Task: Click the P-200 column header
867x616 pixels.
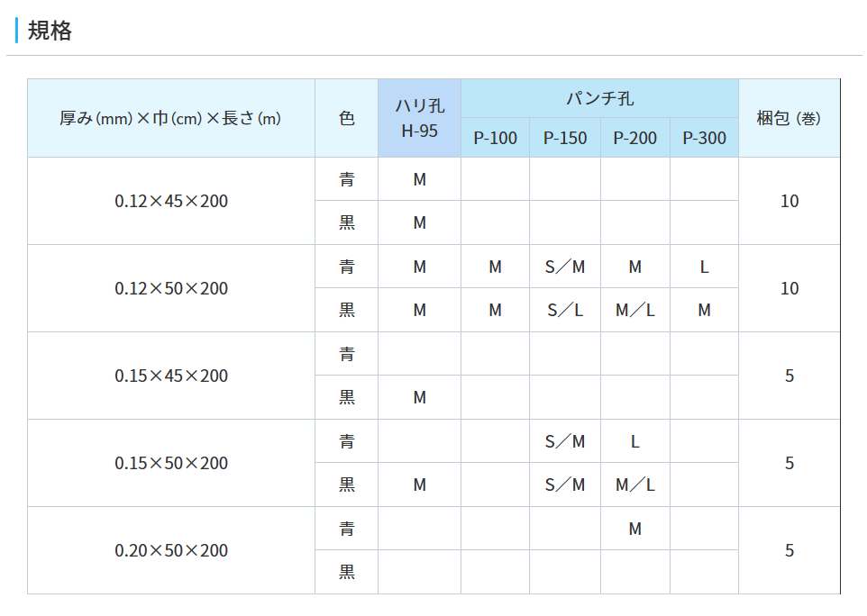Action: (635, 138)
